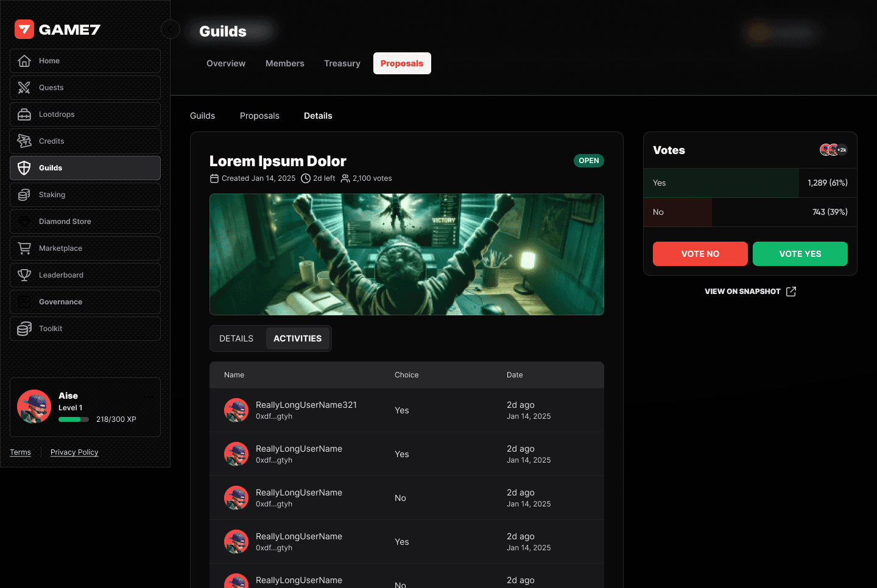Screen dimensions: 877x588
Task: Go to the Proposals breadcrumb link
Action: [259, 116]
